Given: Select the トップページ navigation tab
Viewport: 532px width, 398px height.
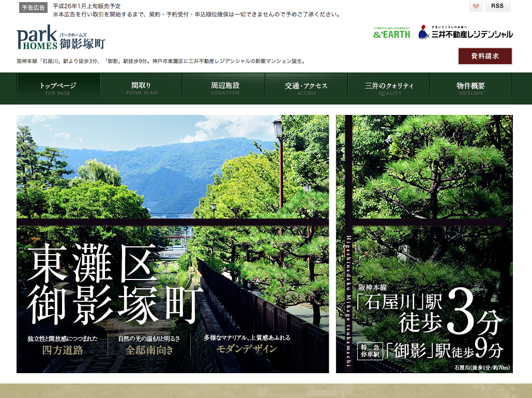Looking at the screenshot, I should pyautogui.click(x=58, y=88).
